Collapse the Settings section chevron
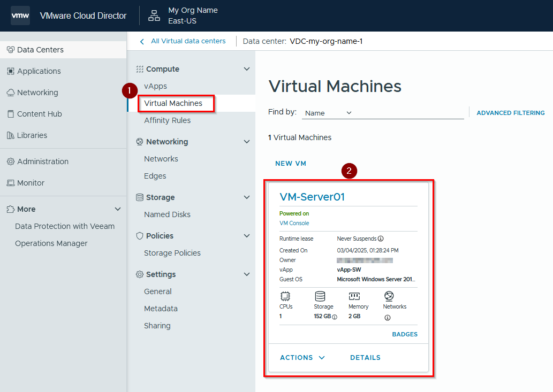The image size is (553, 392). (247, 274)
